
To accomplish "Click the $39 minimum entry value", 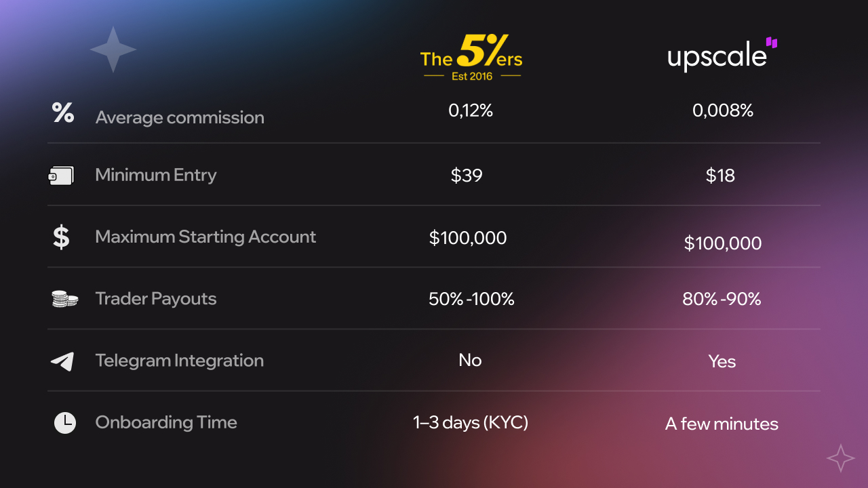I will tap(467, 176).
